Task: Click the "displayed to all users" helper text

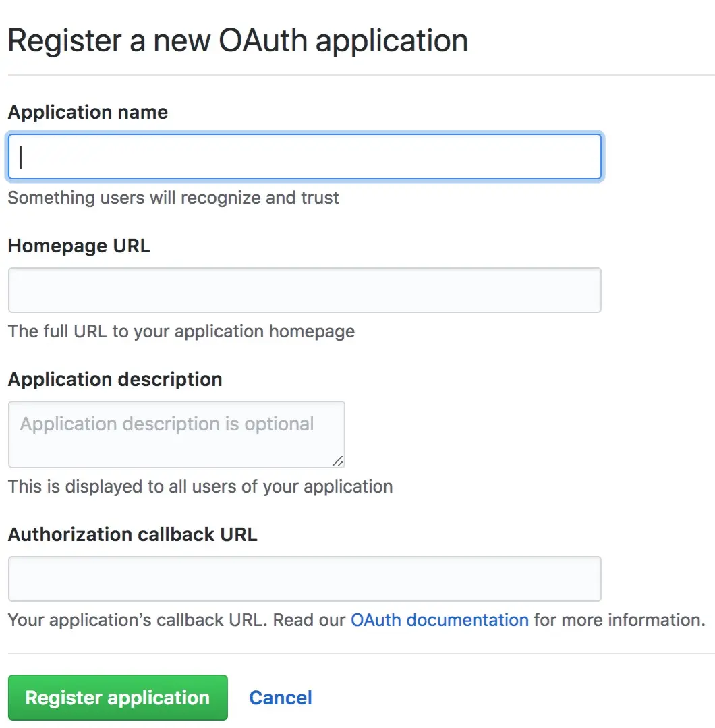Action: [200, 486]
